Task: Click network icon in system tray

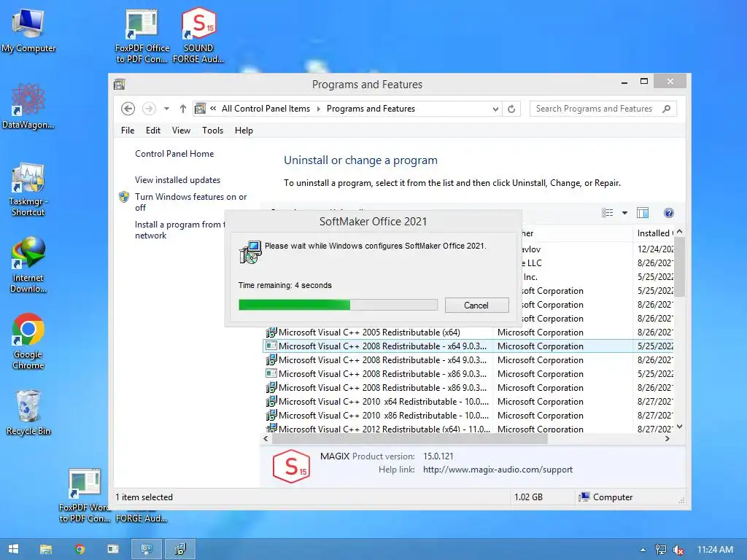Action: [x=661, y=550]
